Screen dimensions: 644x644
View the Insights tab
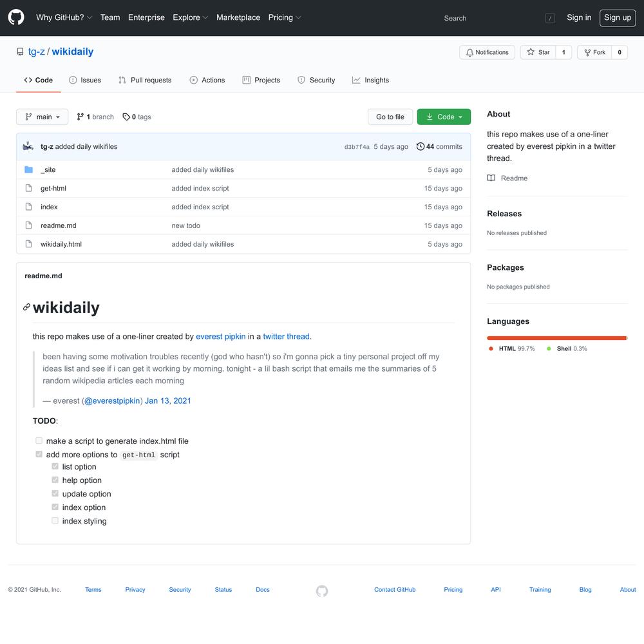[x=370, y=80]
